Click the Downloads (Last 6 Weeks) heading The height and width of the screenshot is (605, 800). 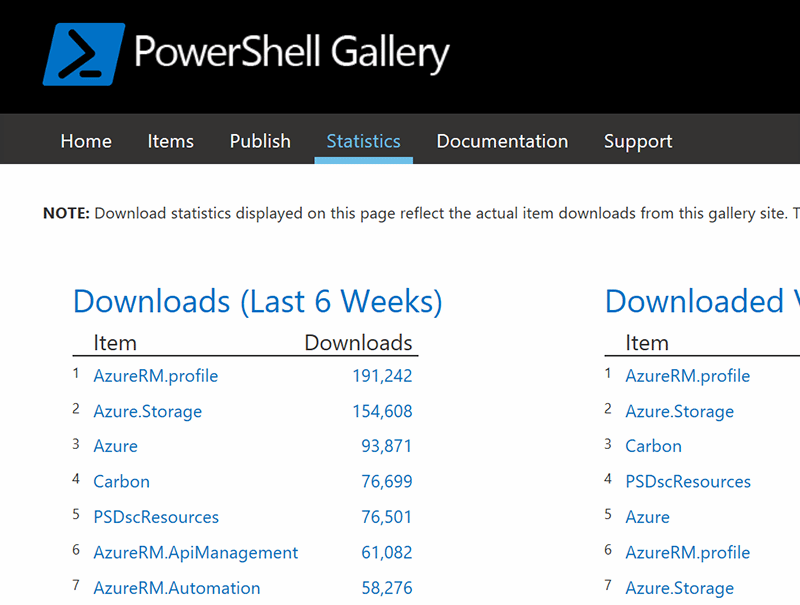[x=257, y=301]
